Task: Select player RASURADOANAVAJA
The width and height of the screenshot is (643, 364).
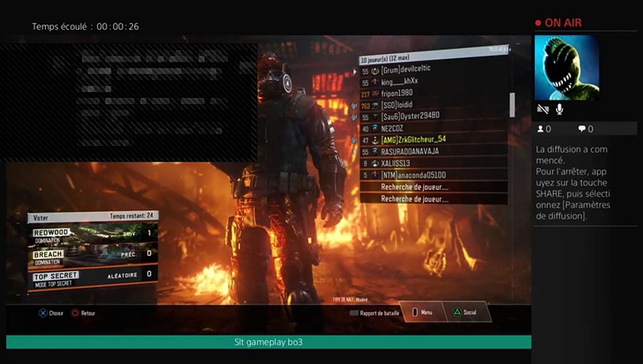Action: [433, 152]
